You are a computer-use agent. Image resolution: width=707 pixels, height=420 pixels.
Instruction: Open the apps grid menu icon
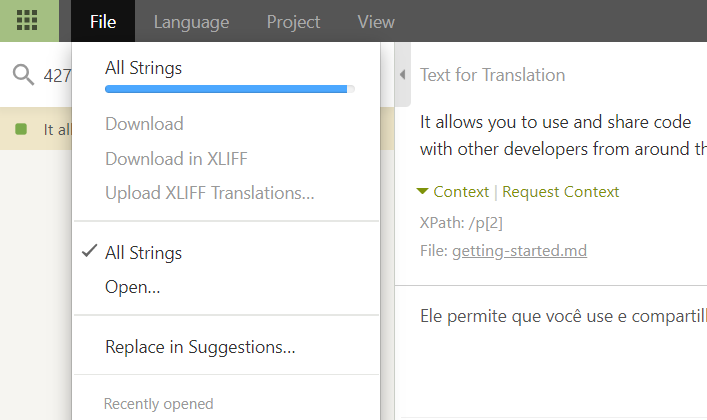tap(27, 21)
